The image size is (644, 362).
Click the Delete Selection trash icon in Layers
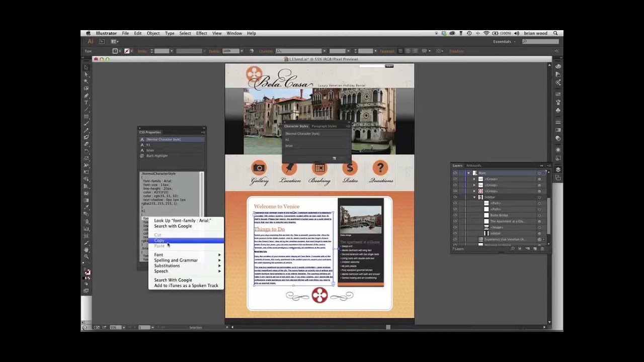pos(542,249)
